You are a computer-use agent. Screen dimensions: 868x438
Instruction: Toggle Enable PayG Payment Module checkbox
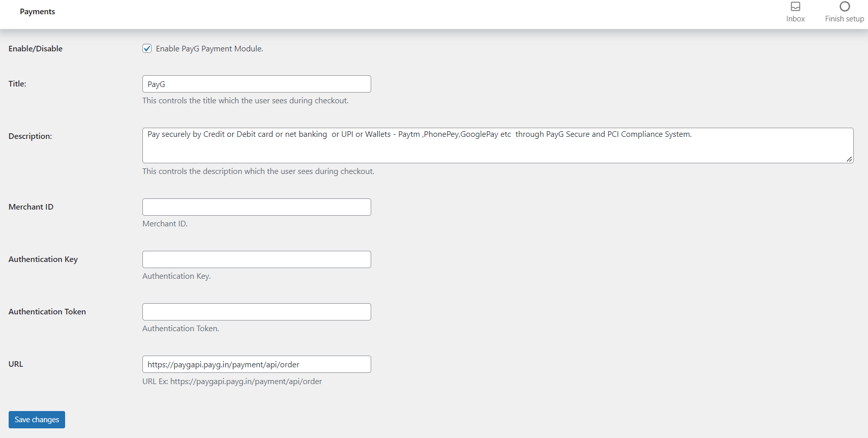(147, 48)
